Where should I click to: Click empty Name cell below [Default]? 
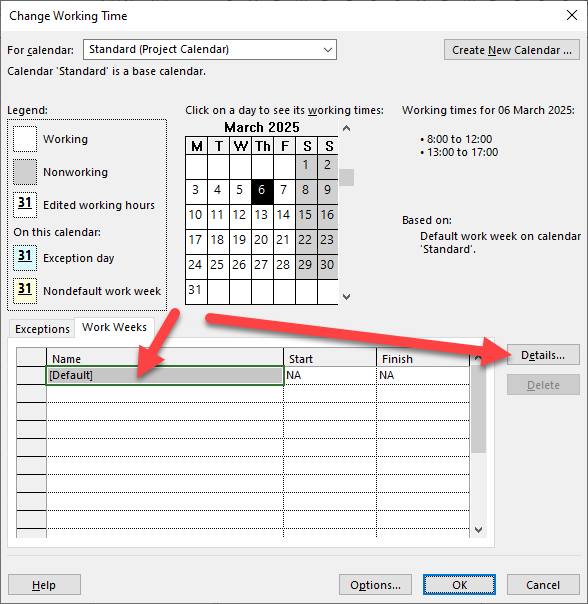click(x=165, y=393)
